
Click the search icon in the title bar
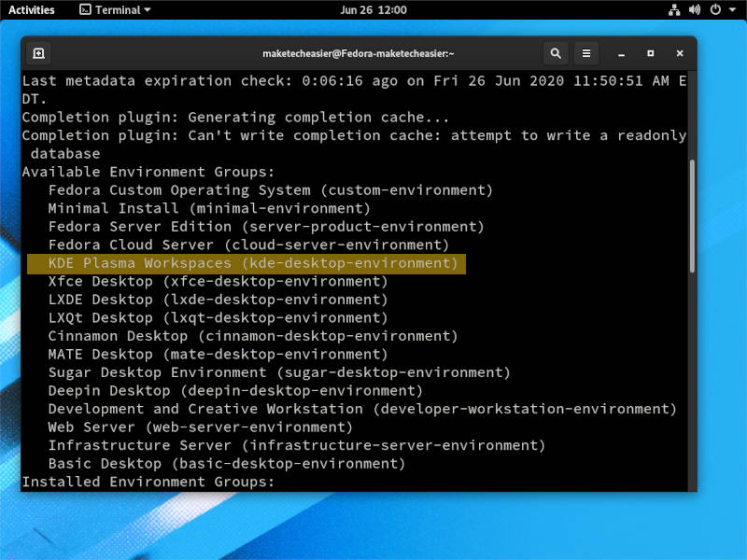pos(556,53)
